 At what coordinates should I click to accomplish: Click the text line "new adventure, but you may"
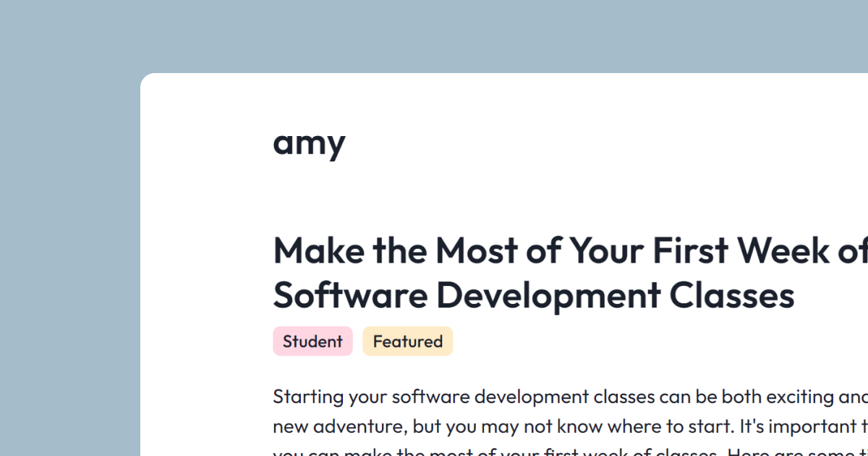pos(570,426)
